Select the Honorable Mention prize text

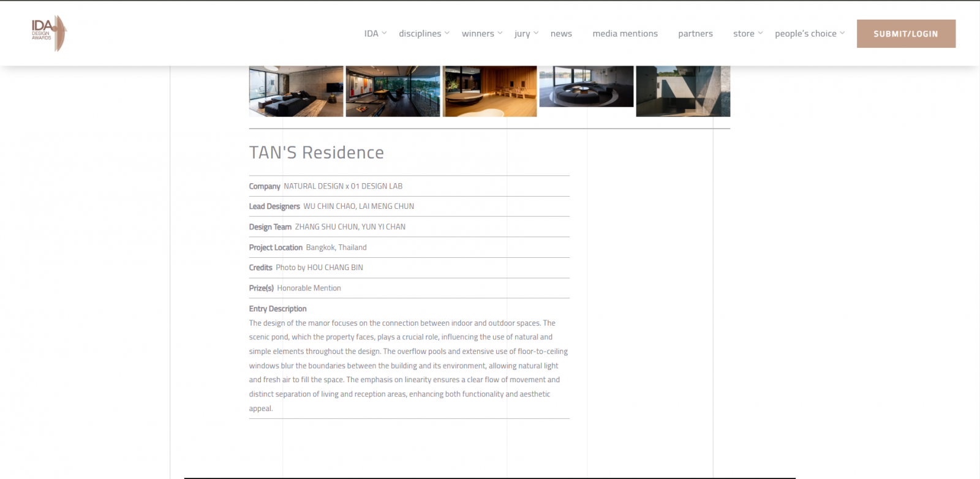point(309,288)
